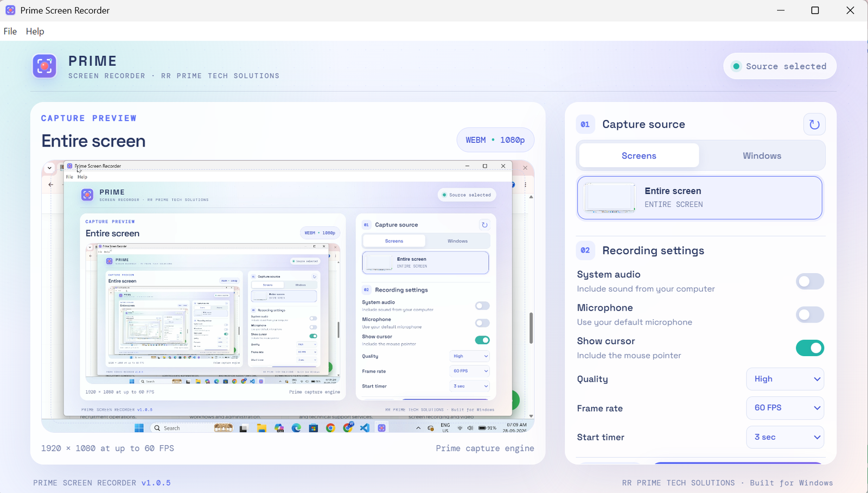Click the 'Include the mouse pointer' description
The width and height of the screenshot is (868, 493).
629,356
